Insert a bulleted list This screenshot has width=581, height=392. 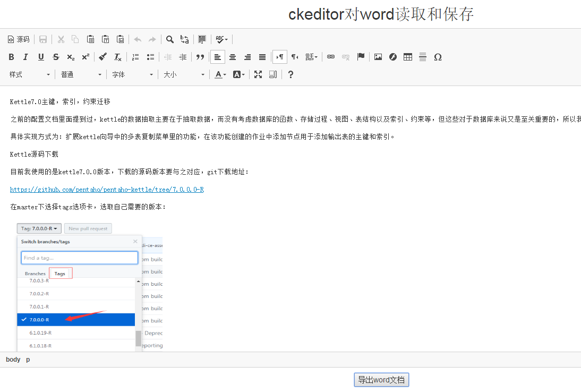tap(150, 57)
